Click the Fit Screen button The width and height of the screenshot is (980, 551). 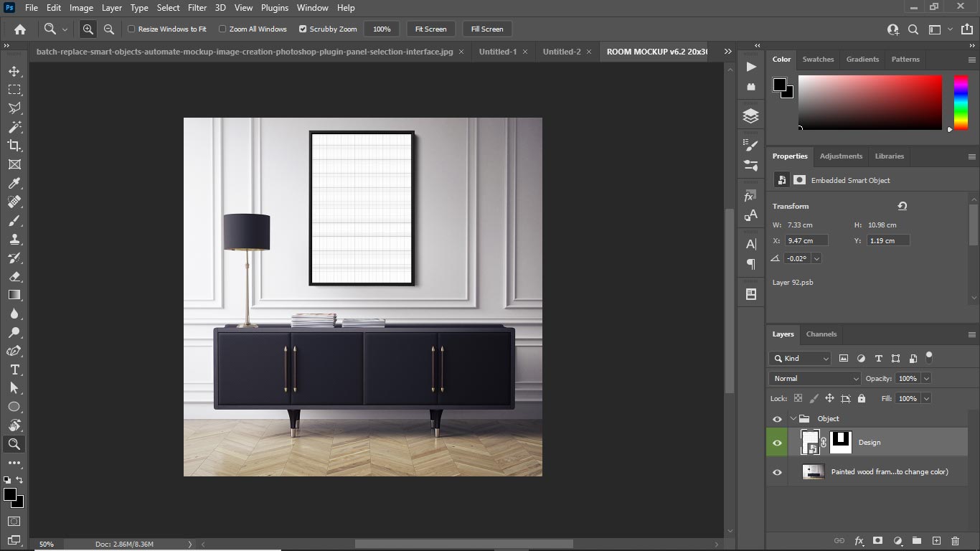click(430, 29)
